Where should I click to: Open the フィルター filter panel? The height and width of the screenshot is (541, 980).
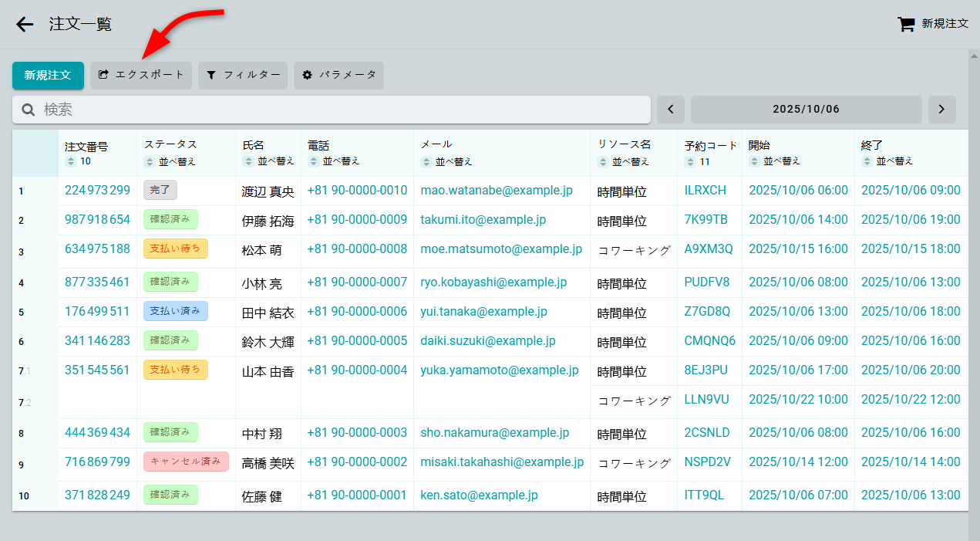[243, 75]
